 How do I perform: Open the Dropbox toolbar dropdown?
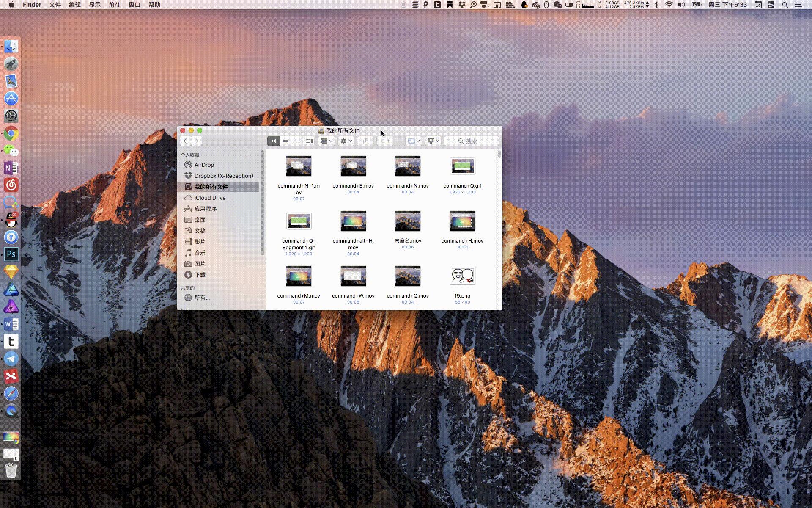pos(433,141)
